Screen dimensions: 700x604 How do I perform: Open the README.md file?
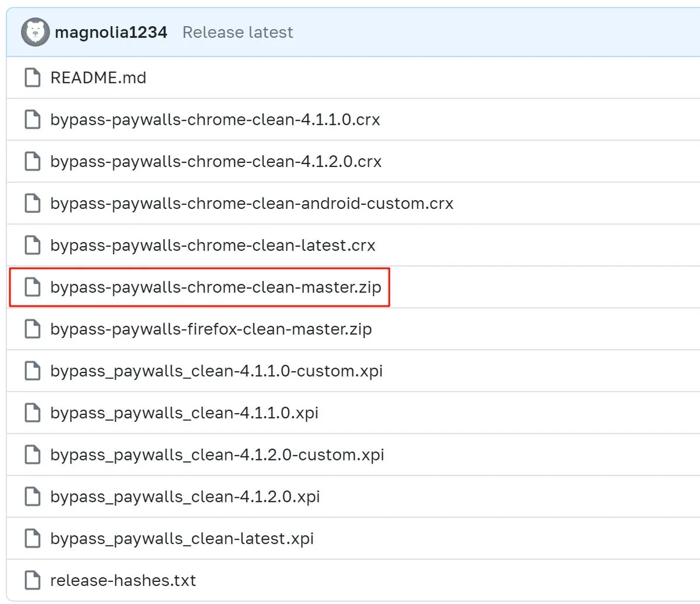[x=99, y=78]
